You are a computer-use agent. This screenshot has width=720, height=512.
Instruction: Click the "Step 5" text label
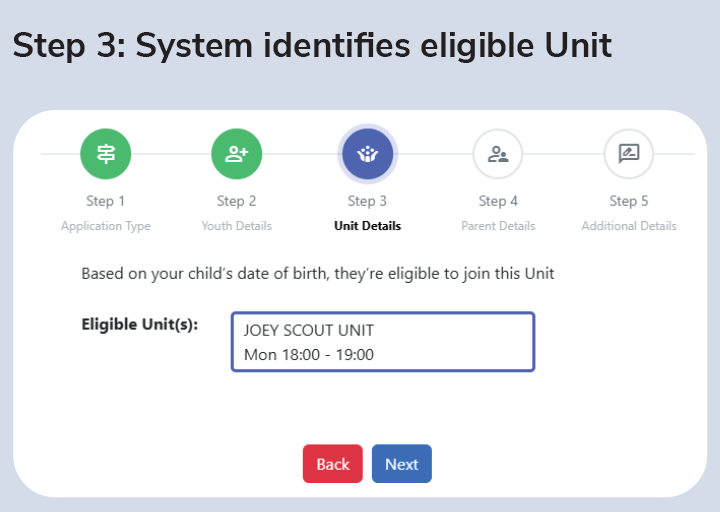pyautogui.click(x=629, y=201)
